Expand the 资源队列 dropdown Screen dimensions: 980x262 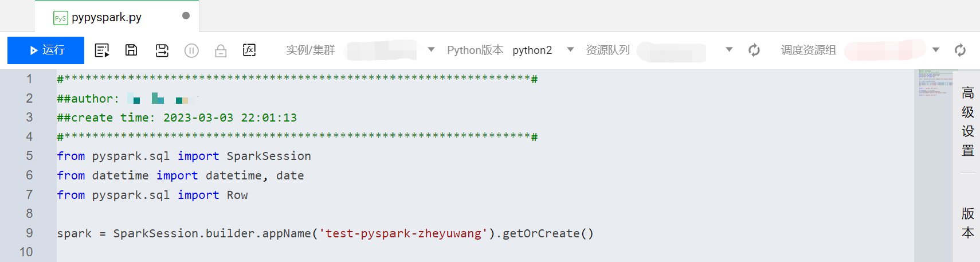(729, 50)
